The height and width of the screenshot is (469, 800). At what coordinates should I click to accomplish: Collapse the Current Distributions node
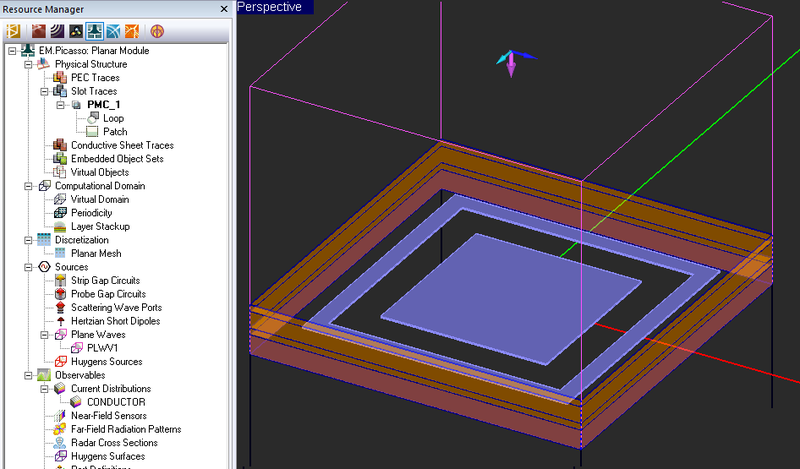(45, 388)
